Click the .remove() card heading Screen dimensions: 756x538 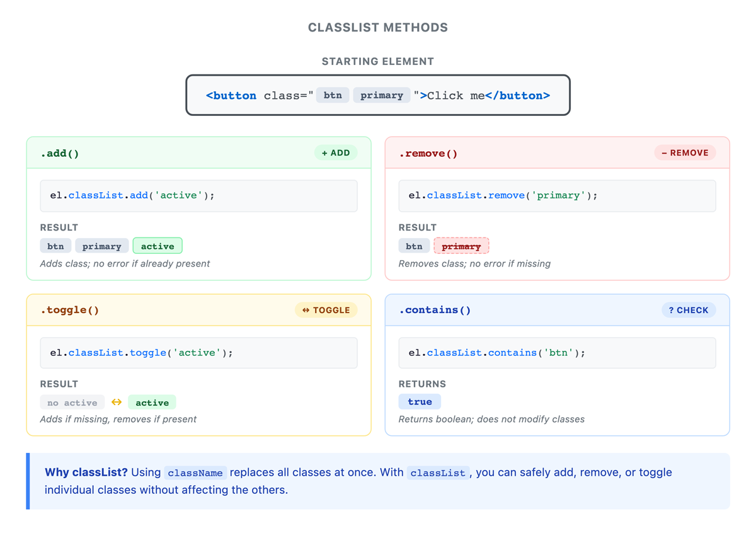click(428, 153)
